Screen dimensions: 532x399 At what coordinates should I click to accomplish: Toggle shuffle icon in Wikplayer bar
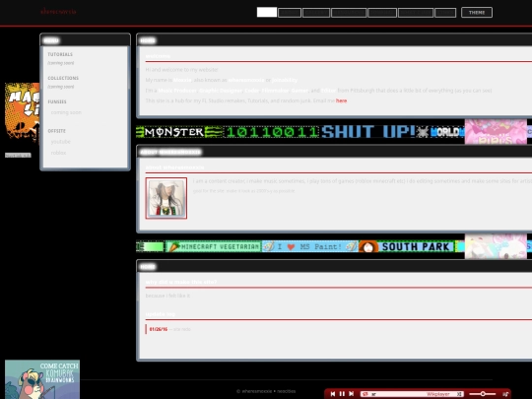(459, 394)
